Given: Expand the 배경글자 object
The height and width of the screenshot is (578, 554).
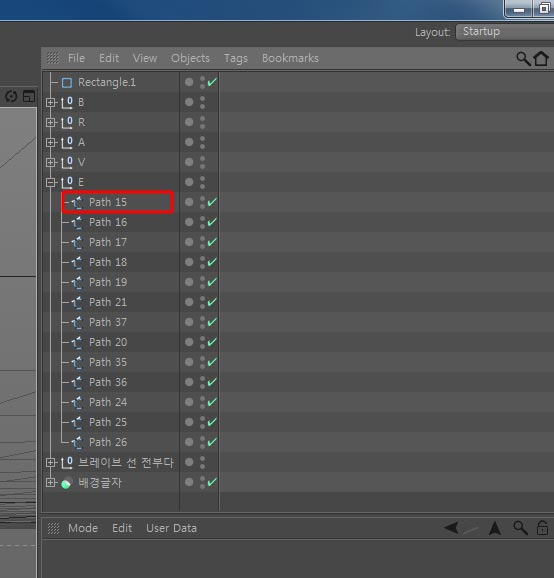Looking at the screenshot, I should point(50,482).
